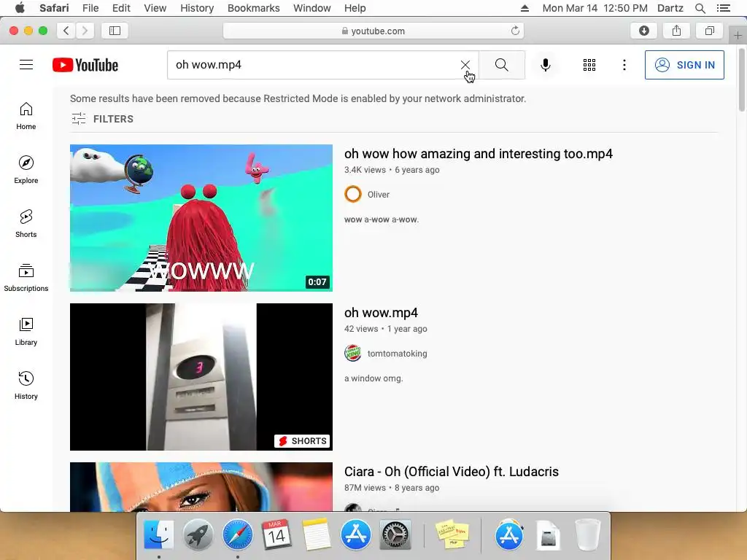
Task: Show Safari downloads
Action: coord(644,31)
